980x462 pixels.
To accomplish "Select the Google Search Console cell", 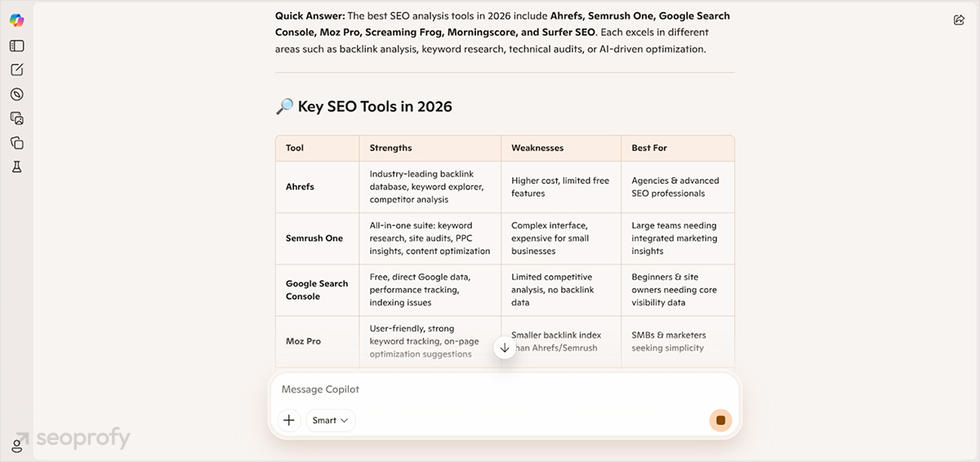I will click(317, 290).
